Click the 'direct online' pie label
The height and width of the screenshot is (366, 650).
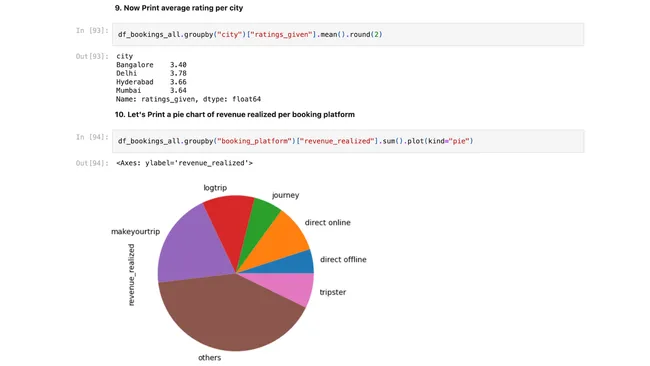(x=327, y=223)
